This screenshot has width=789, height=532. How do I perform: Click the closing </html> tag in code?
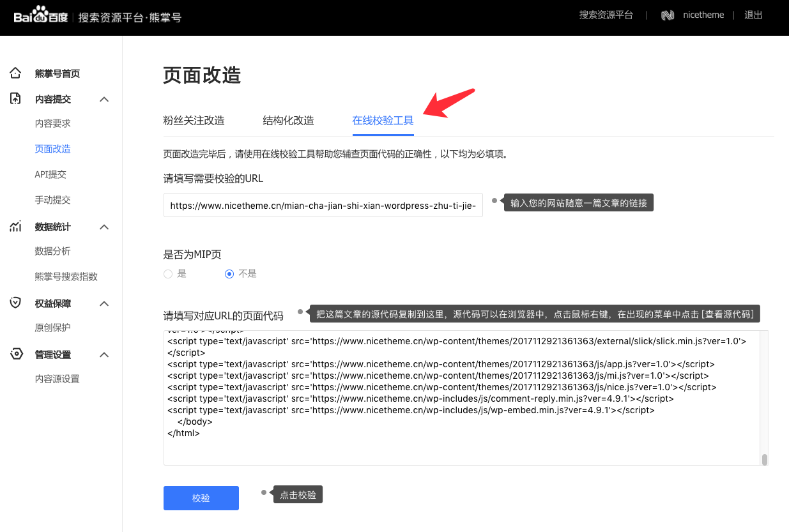point(184,433)
